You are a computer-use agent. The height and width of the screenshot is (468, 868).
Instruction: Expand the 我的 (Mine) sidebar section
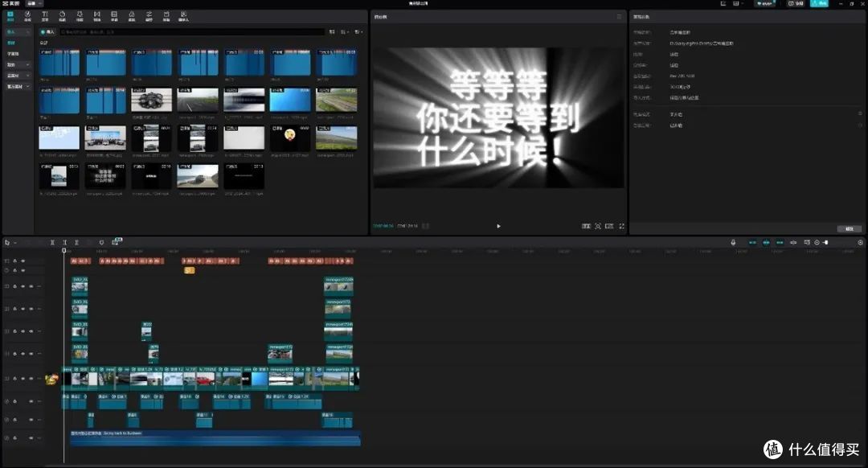(x=17, y=65)
